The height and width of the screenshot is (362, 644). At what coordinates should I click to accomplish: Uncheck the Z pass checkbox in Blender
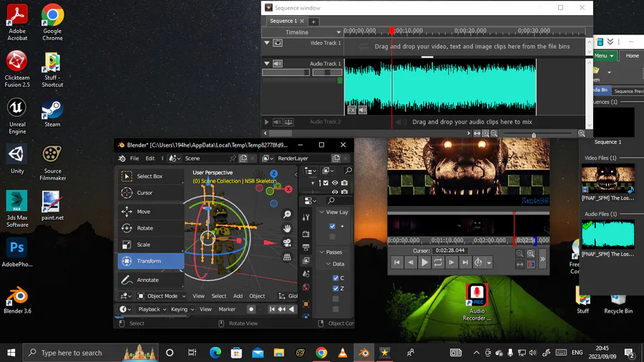(x=336, y=288)
